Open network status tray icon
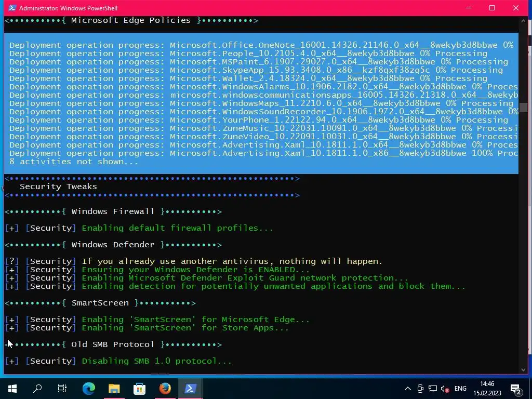This screenshot has height=399, width=532. [x=432, y=389]
